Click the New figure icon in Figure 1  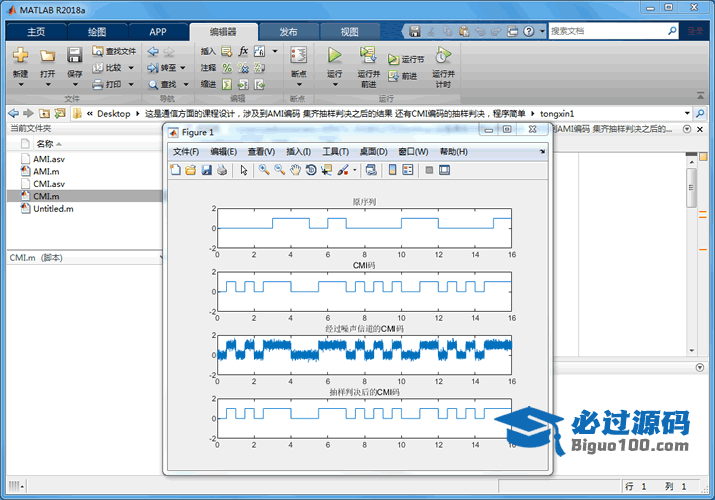point(175,170)
